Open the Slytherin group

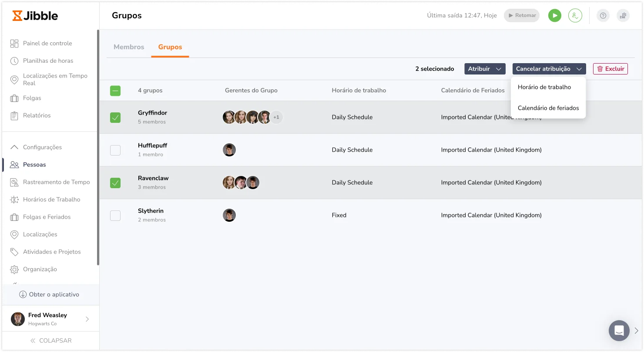[x=151, y=211]
